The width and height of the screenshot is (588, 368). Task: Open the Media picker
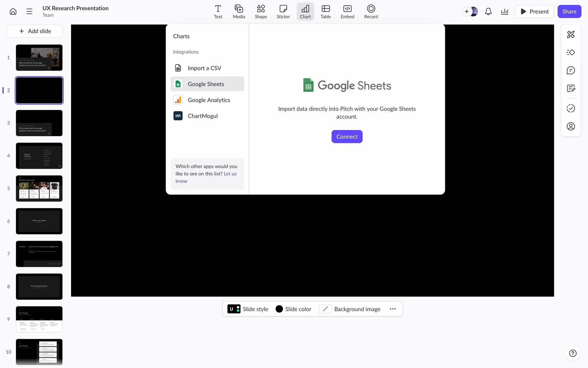239,12
